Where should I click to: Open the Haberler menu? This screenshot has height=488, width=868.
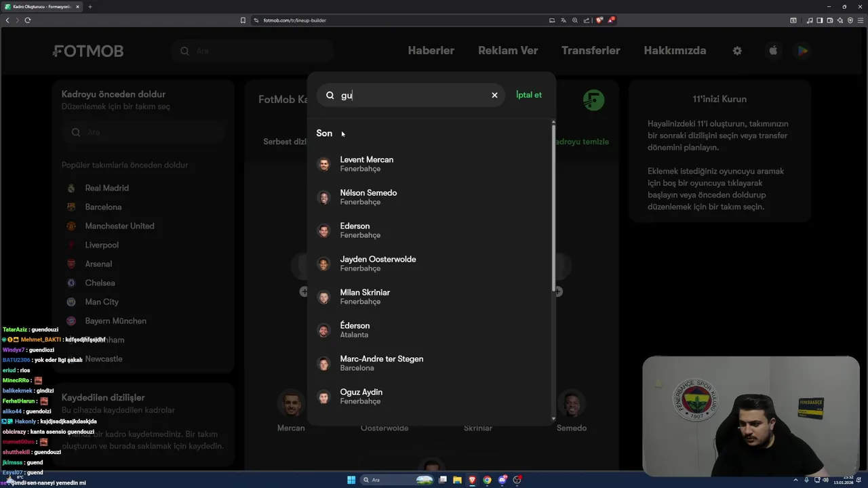click(431, 51)
